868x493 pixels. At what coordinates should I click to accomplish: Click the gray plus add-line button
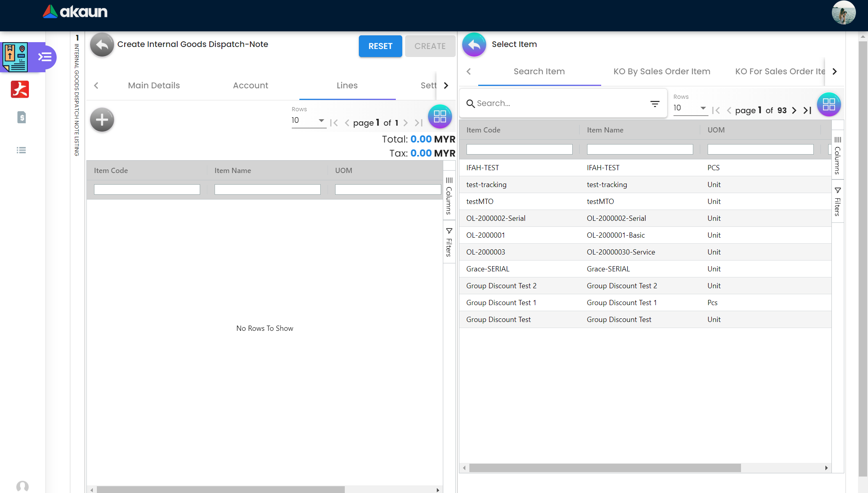tap(102, 120)
